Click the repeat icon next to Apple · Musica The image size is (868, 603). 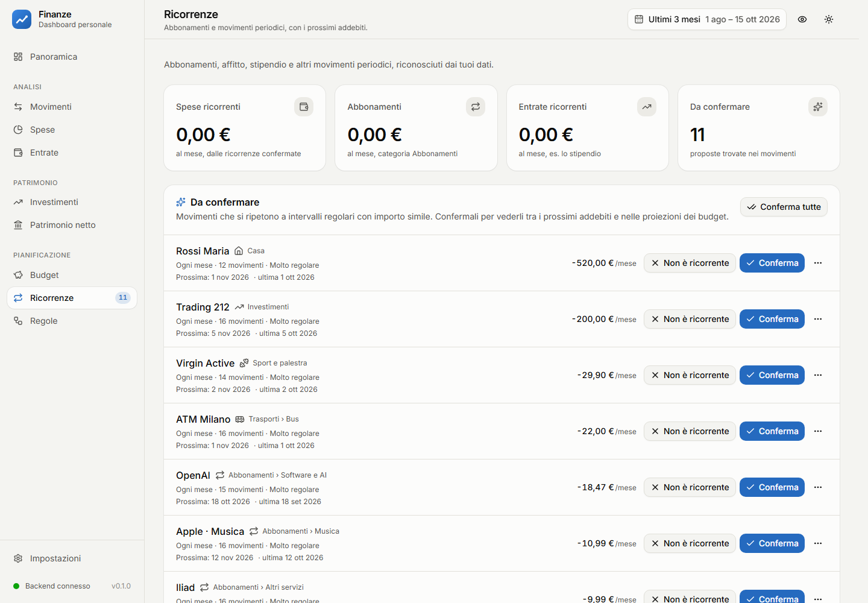pyautogui.click(x=254, y=531)
